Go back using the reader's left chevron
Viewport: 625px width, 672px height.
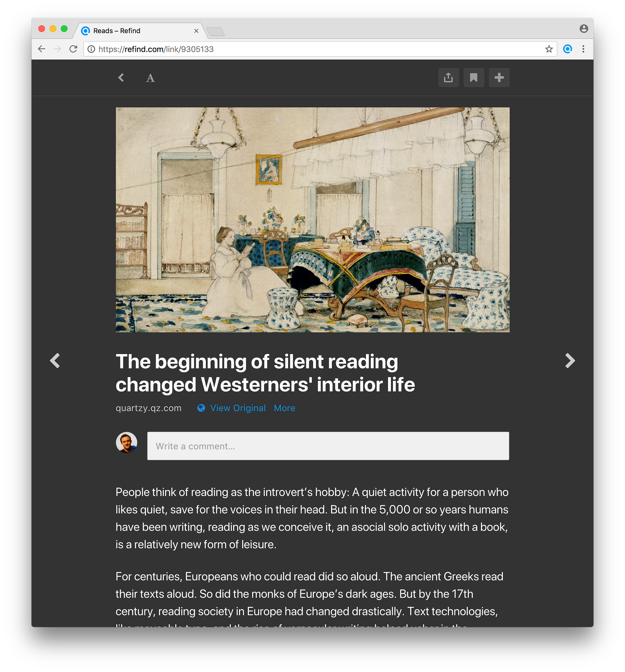pyautogui.click(x=121, y=78)
